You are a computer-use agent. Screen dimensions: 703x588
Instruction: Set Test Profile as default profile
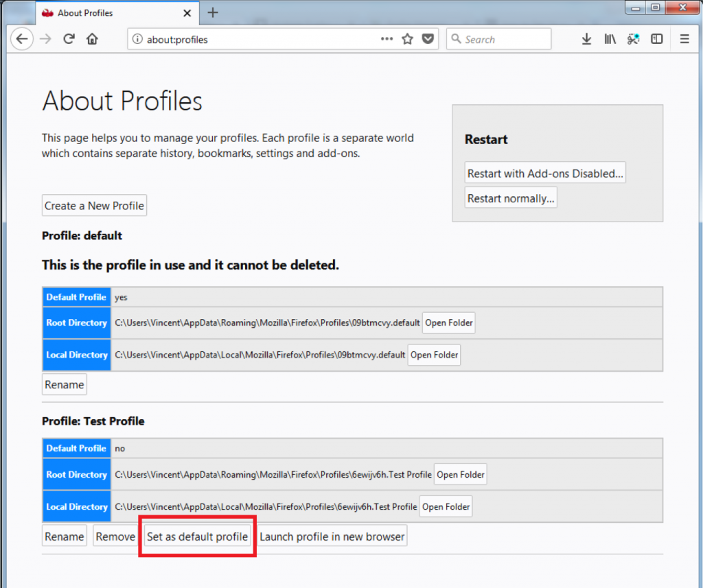click(197, 536)
